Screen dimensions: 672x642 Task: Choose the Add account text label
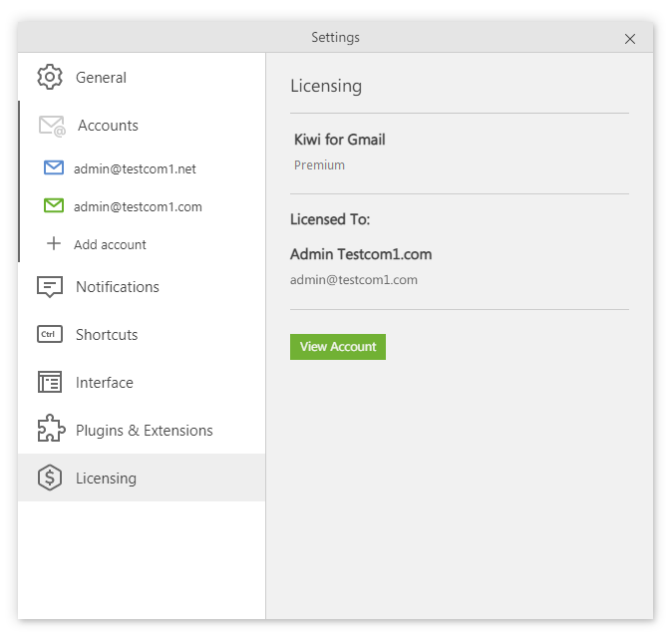(x=110, y=245)
